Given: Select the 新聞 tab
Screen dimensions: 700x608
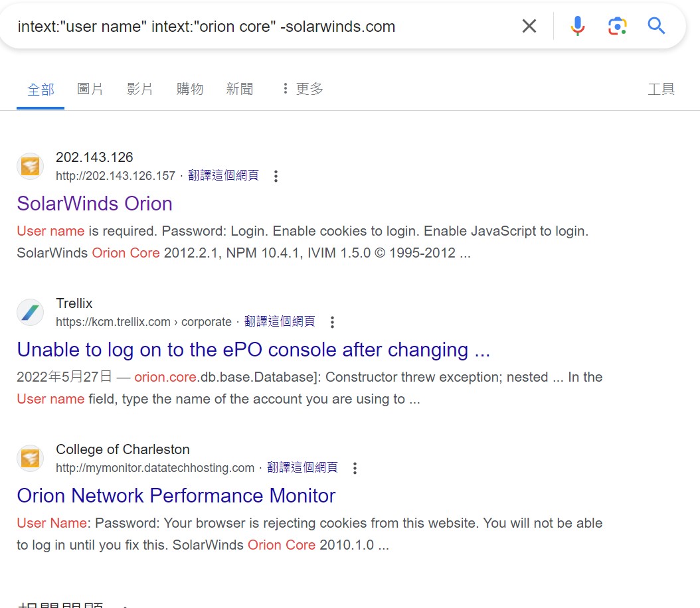Looking at the screenshot, I should pos(240,89).
